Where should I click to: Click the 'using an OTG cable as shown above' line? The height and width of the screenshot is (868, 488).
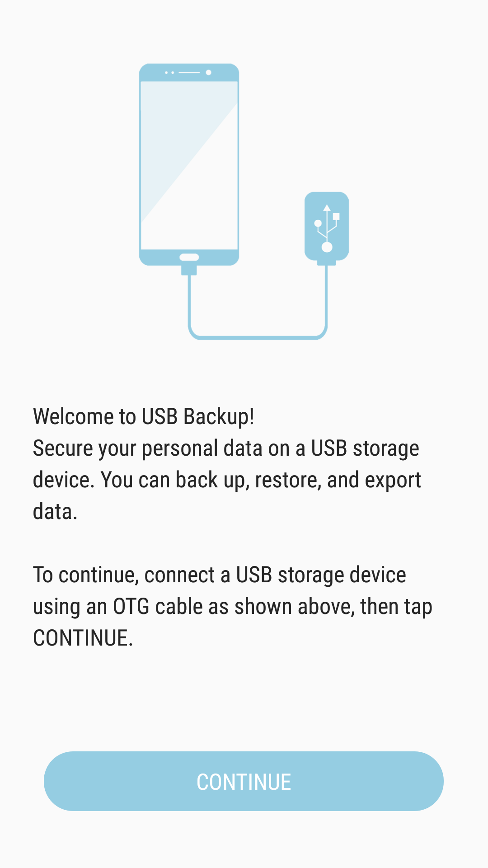click(233, 607)
